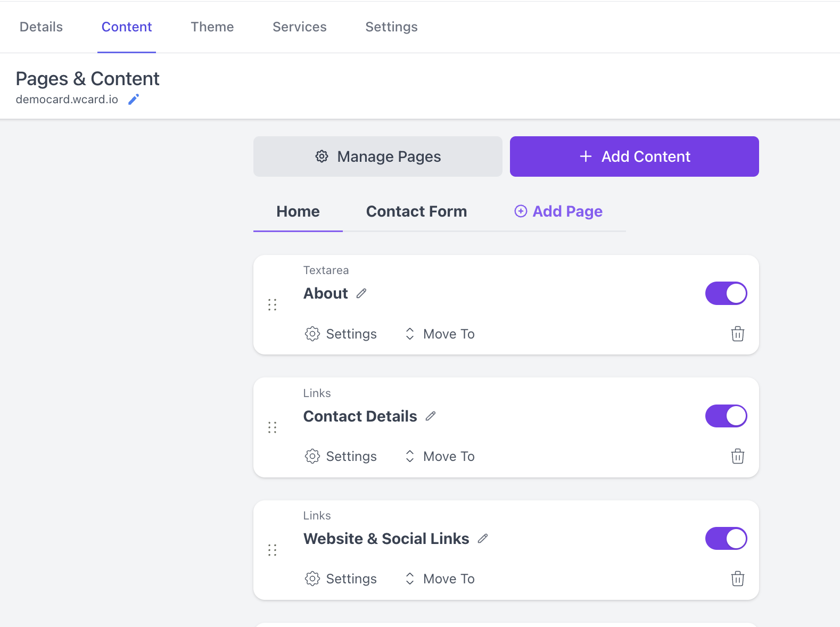Image resolution: width=840 pixels, height=627 pixels.
Task: Click the pencil icon next to About
Action: pyautogui.click(x=361, y=293)
